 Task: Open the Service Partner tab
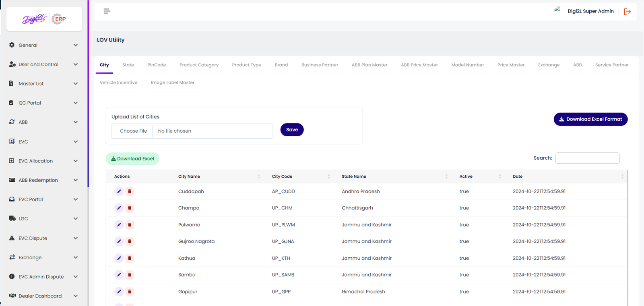pyautogui.click(x=612, y=65)
